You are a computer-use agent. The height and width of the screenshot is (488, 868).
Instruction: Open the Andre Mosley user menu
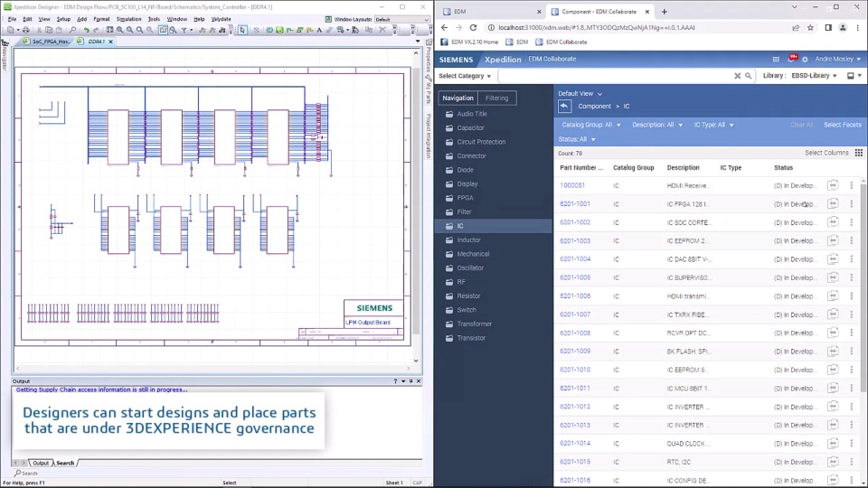[x=837, y=60]
